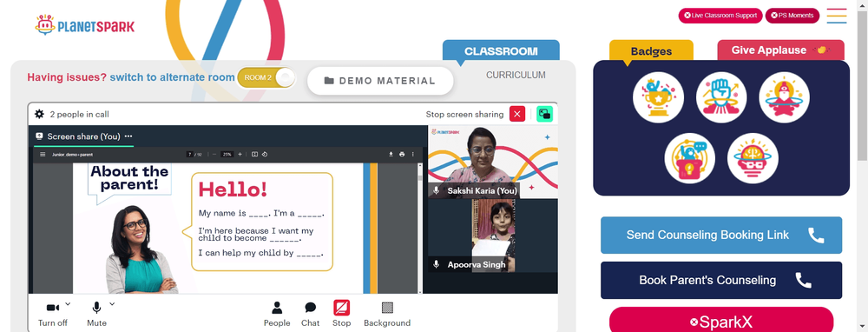This screenshot has width=868, height=332.
Task: Mute the microphone
Action: [x=96, y=313]
